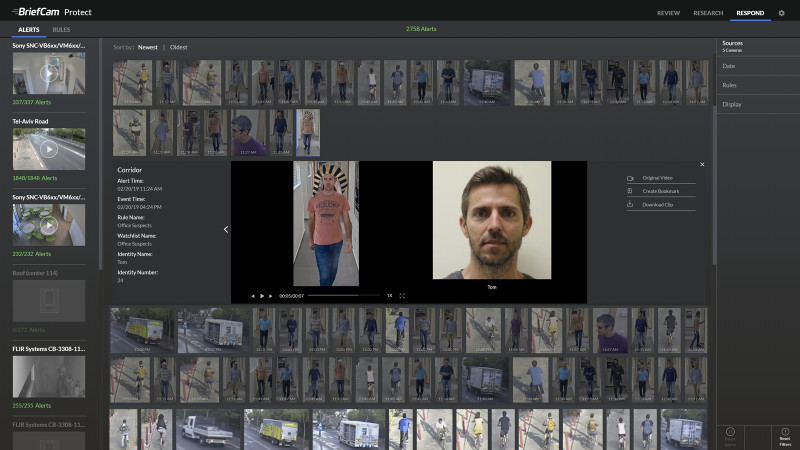This screenshot has height=450, width=800.
Task: Expand the Display filter section
Action: [732, 104]
